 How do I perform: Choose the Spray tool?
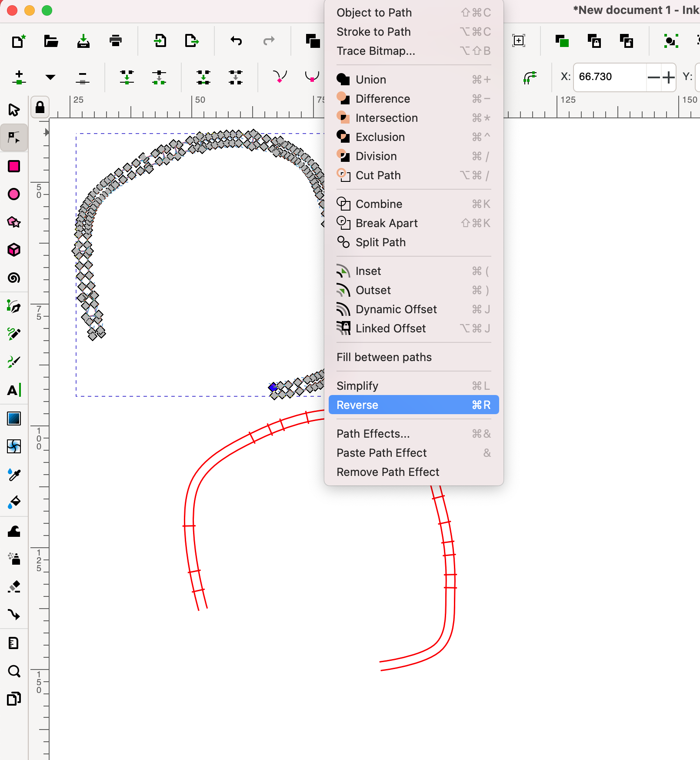tap(14, 559)
